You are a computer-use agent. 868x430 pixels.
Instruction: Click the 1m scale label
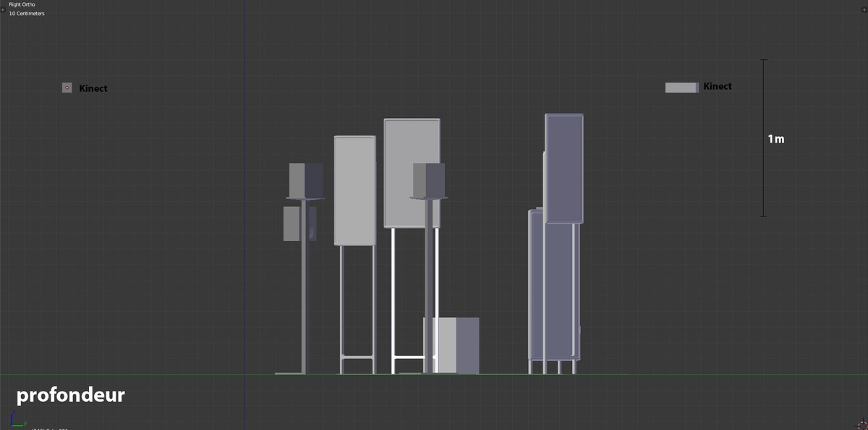pyautogui.click(x=775, y=139)
